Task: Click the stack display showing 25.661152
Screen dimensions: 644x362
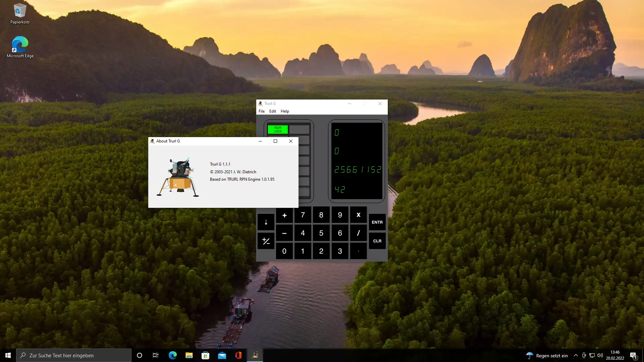Action: pyautogui.click(x=358, y=170)
